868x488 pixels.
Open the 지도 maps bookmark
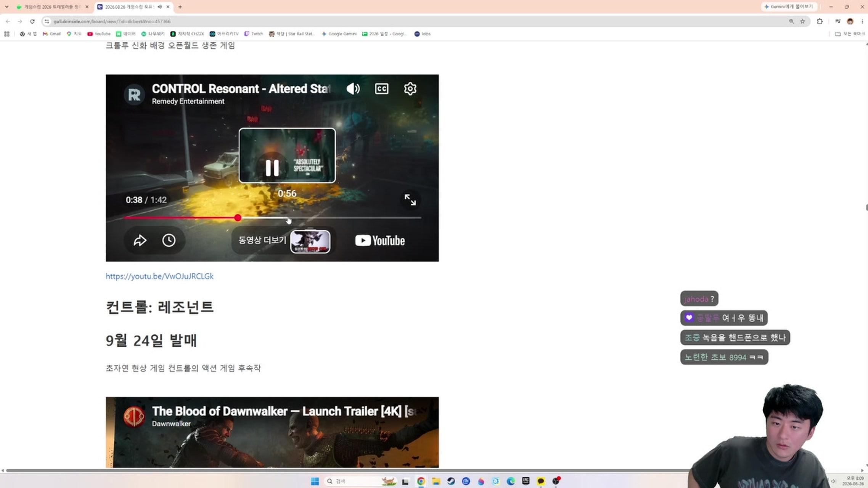click(74, 34)
